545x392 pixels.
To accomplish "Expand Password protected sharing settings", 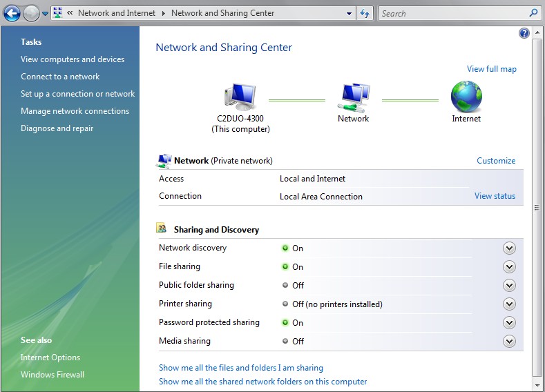I will click(x=509, y=323).
